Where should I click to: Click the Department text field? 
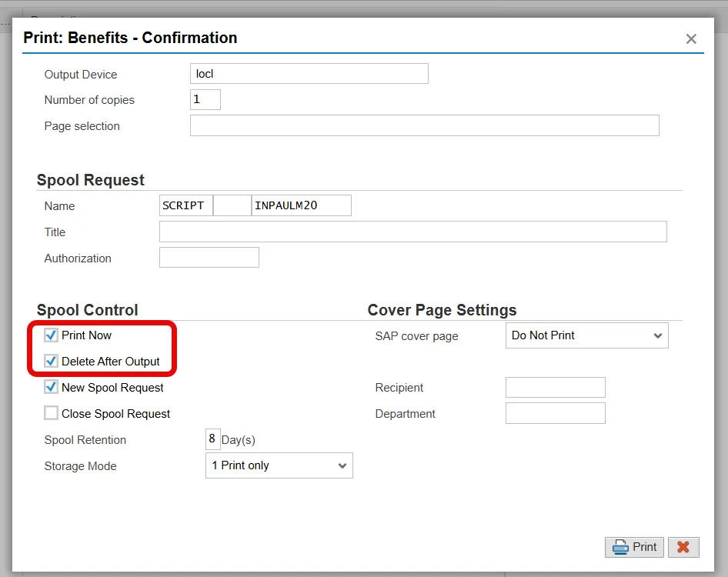tap(555, 414)
